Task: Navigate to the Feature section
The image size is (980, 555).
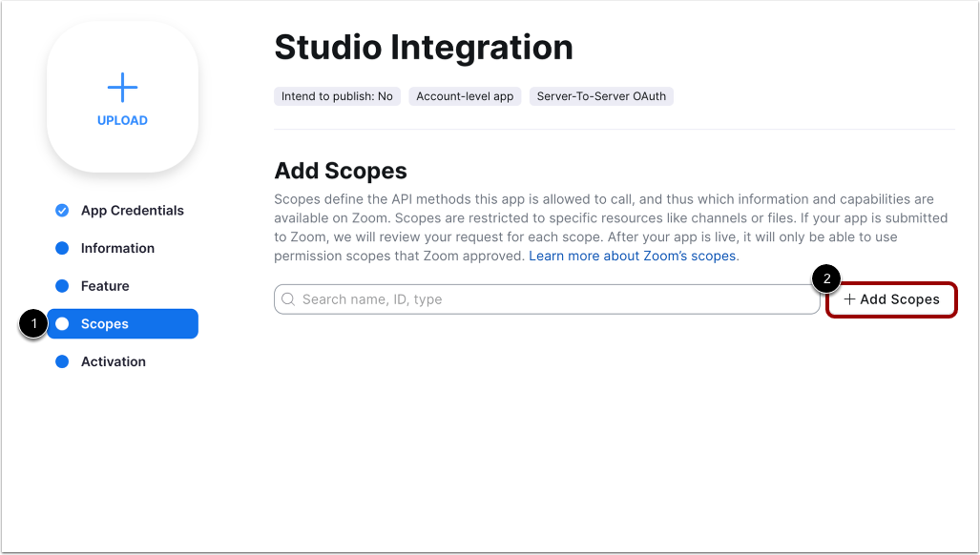Action: click(107, 285)
